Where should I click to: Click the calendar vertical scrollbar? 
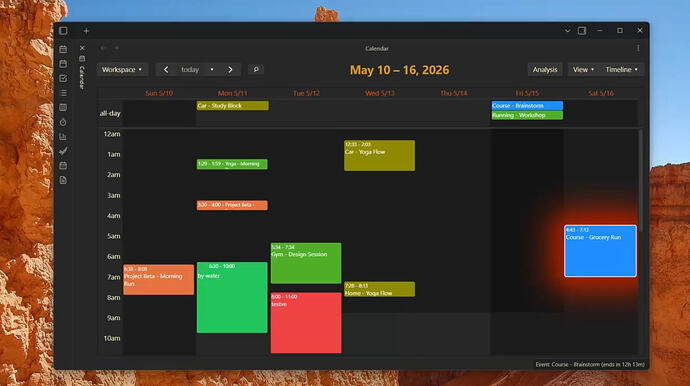(x=641, y=180)
